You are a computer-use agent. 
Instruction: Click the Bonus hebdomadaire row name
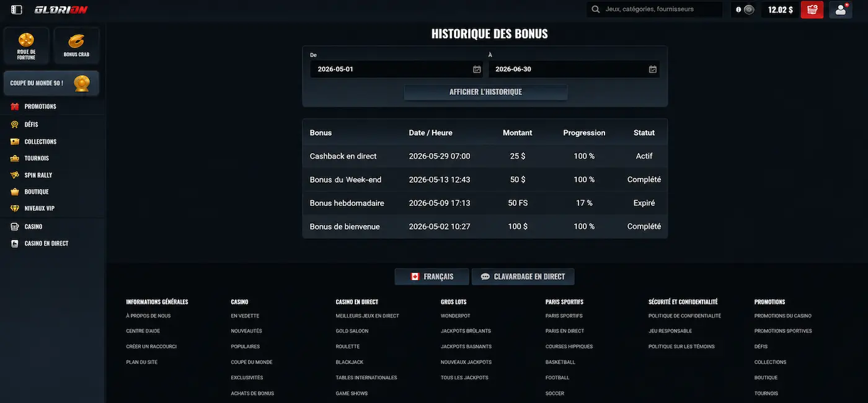[347, 203]
